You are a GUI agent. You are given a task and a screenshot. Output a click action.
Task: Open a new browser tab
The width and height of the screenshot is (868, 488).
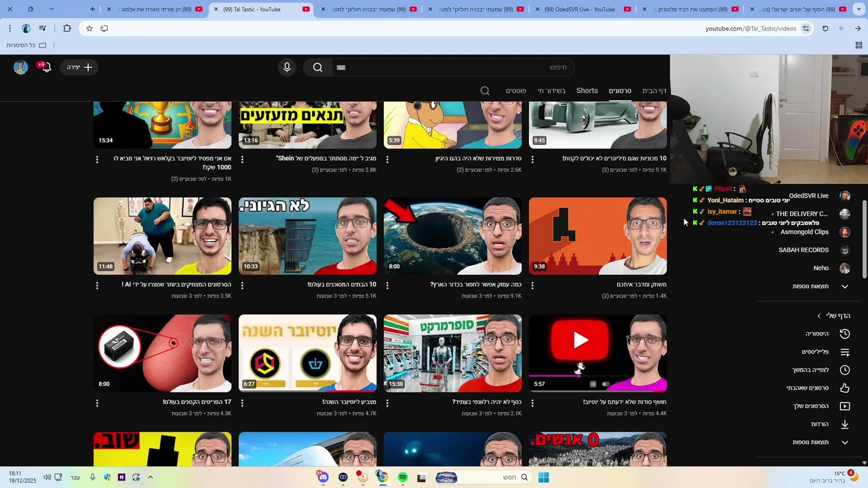point(93,9)
